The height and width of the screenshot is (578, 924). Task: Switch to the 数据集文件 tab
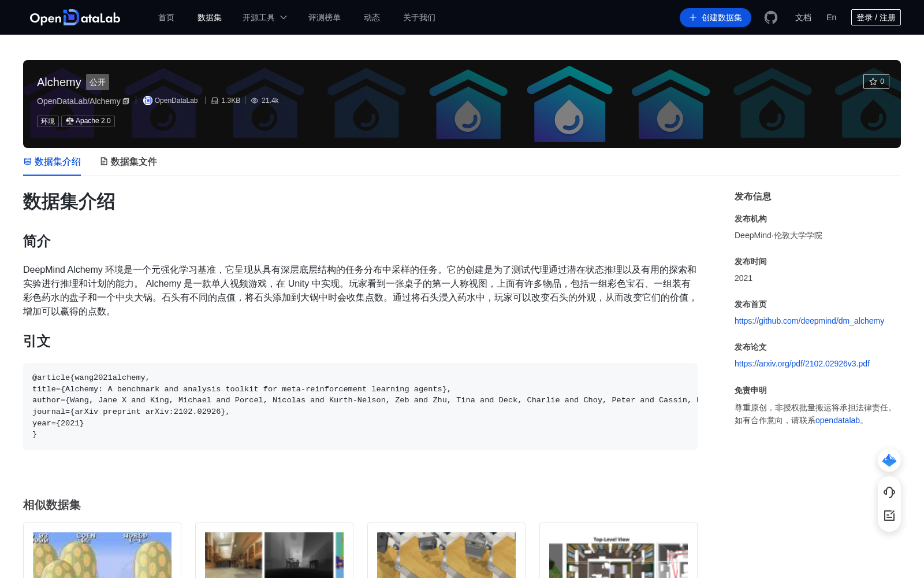point(128,162)
